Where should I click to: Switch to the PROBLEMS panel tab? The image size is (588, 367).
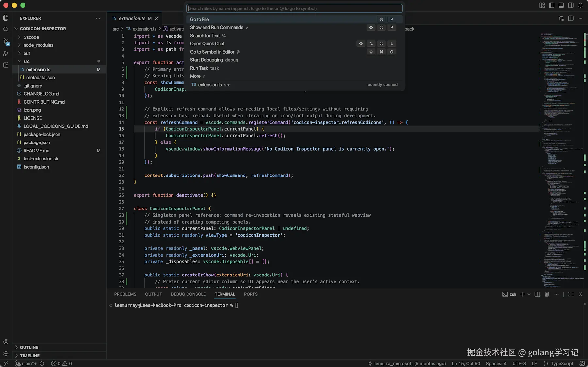pyautogui.click(x=125, y=294)
